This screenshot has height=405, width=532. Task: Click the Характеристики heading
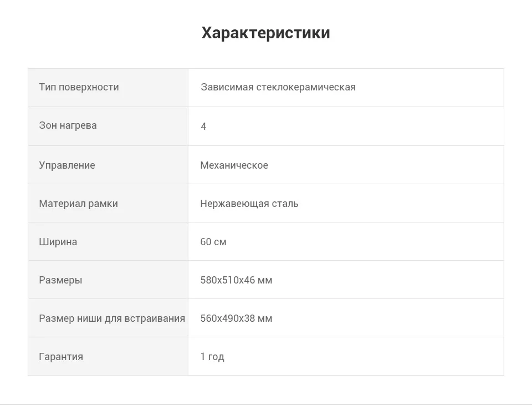265,33
